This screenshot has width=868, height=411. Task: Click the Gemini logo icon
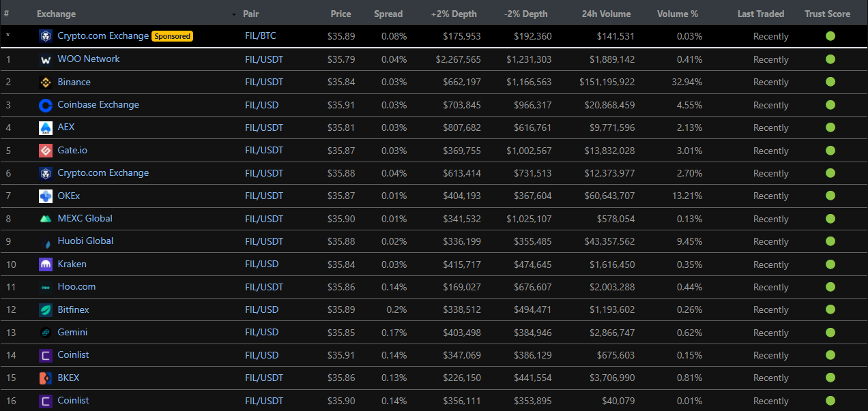[x=46, y=333]
